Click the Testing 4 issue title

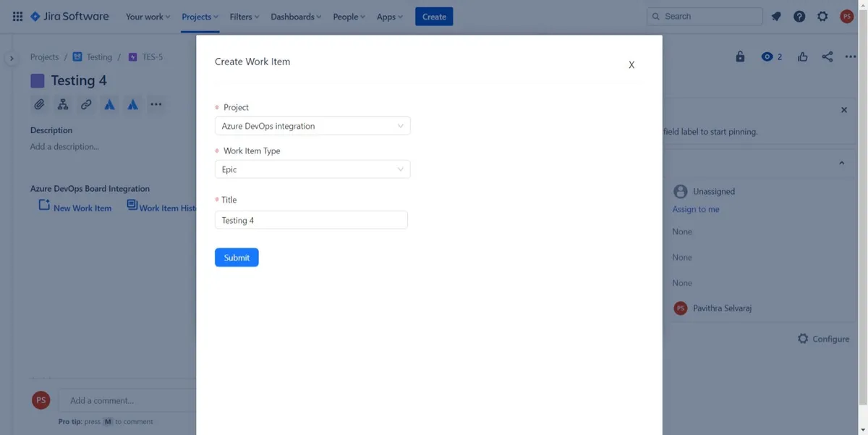pyautogui.click(x=79, y=80)
